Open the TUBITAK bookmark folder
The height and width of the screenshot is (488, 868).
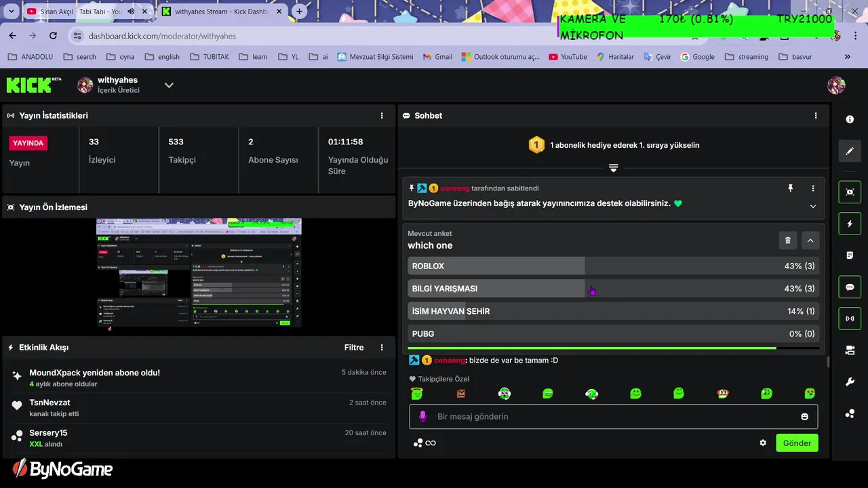(x=211, y=57)
